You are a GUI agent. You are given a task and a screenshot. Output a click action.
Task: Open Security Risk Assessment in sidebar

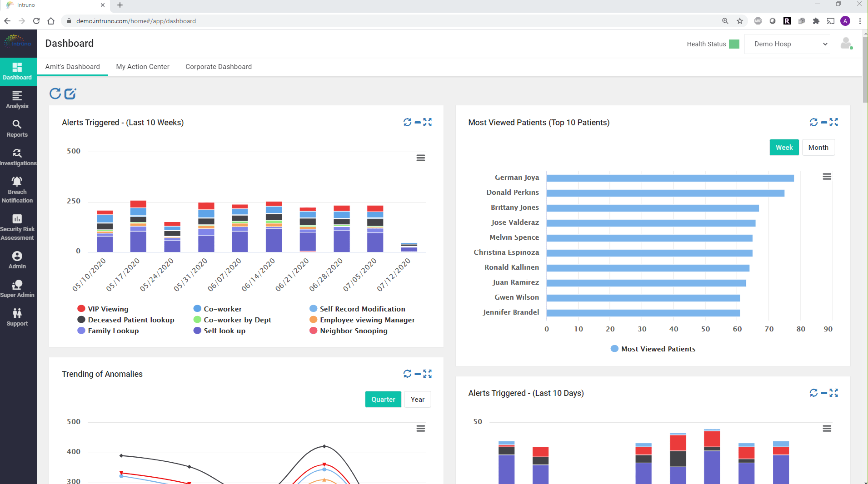tap(17, 227)
